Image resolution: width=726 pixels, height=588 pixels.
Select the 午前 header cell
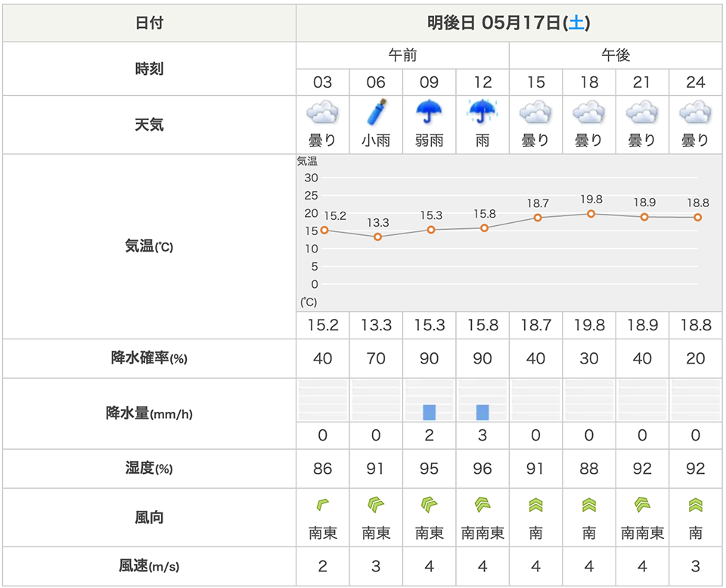pyautogui.click(x=402, y=55)
